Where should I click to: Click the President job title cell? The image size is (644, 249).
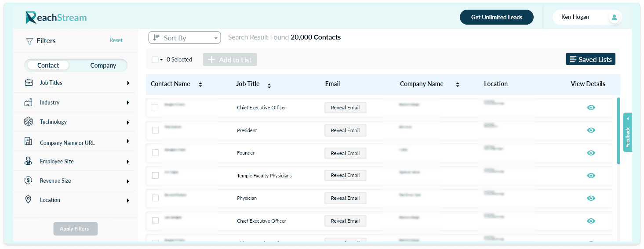click(x=247, y=130)
